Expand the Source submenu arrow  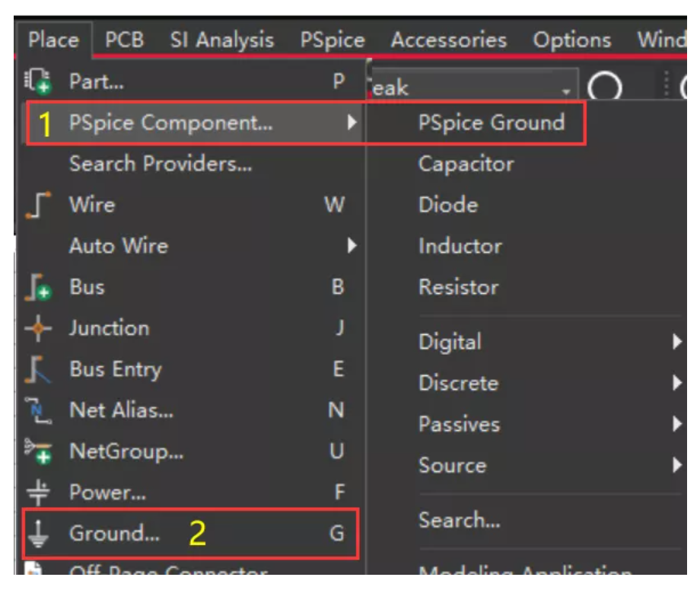(676, 465)
